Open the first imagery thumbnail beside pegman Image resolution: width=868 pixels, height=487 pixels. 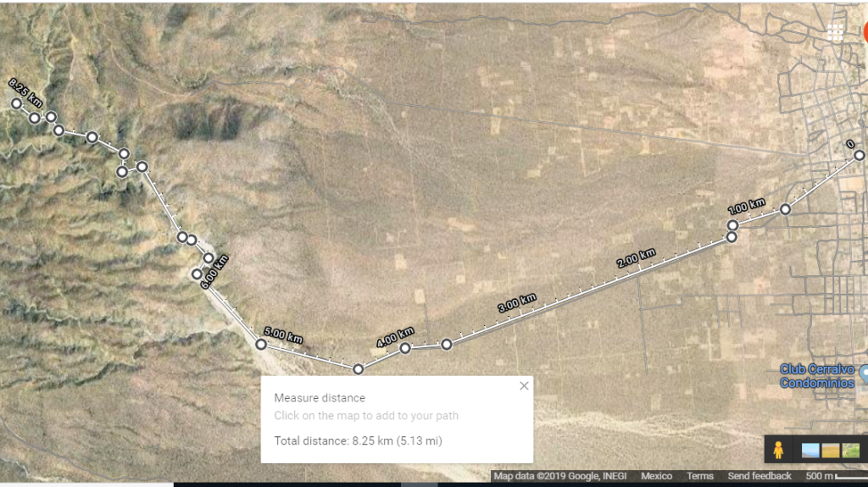[x=810, y=451]
